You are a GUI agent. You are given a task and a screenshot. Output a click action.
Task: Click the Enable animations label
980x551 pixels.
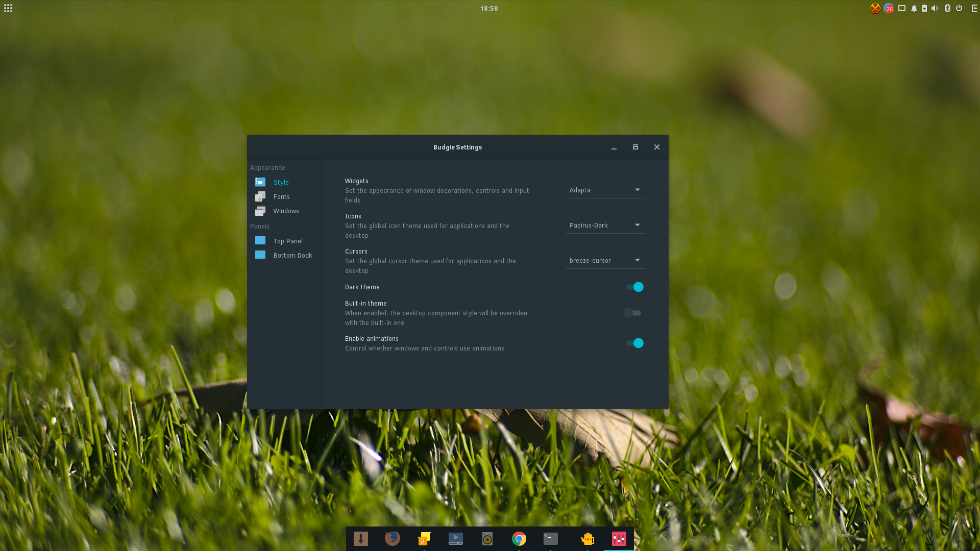[372, 339]
